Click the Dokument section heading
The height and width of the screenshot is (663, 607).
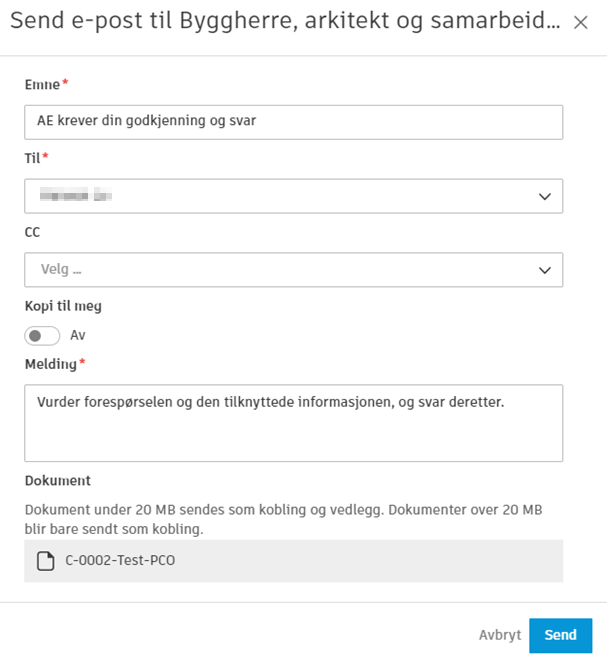[57, 481]
